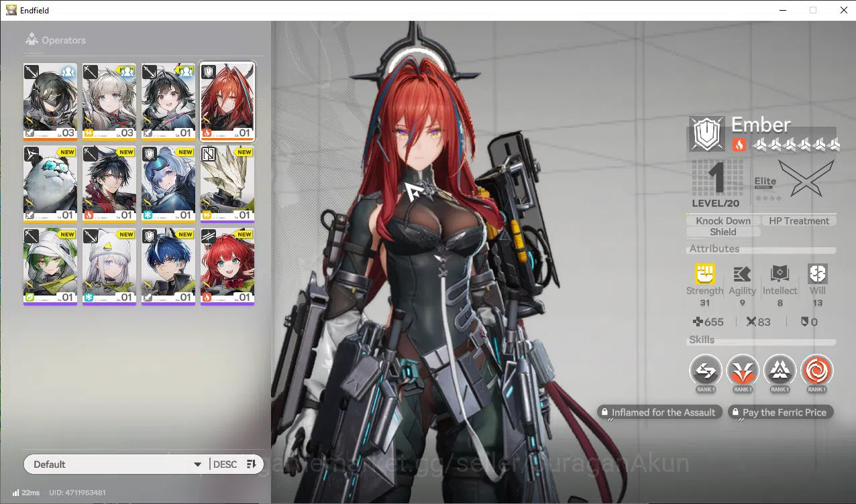Click the Operators header icon
The width and height of the screenshot is (856, 504).
click(x=32, y=40)
